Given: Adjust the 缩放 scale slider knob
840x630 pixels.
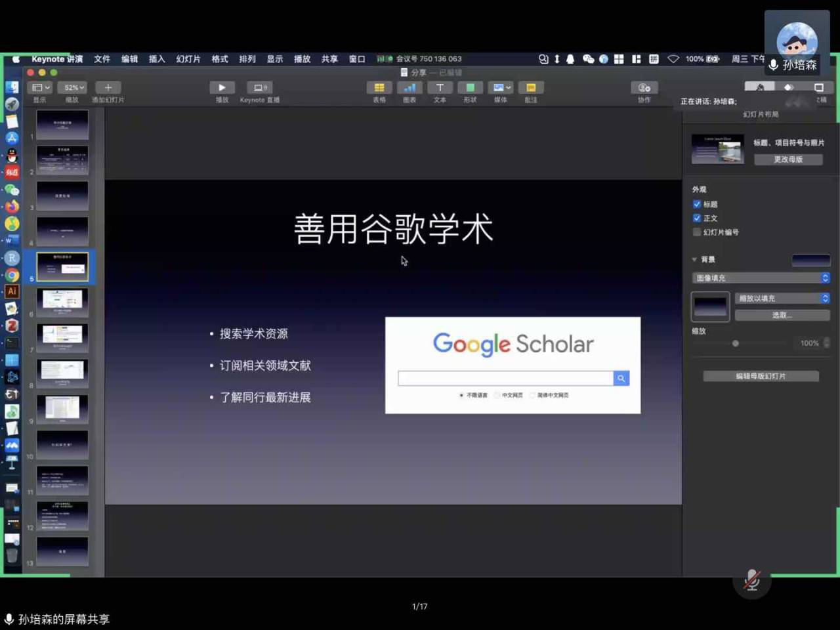Looking at the screenshot, I should coord(736,343).
